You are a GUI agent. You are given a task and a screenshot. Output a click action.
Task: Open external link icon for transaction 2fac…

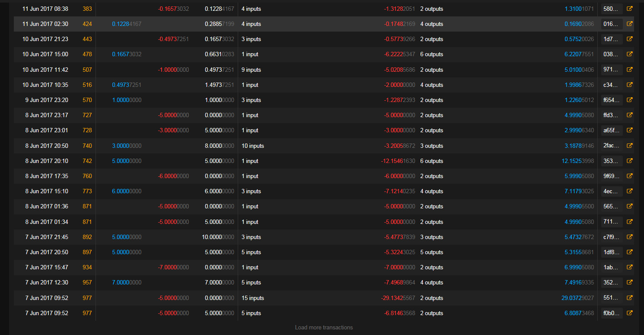[629, 146]
